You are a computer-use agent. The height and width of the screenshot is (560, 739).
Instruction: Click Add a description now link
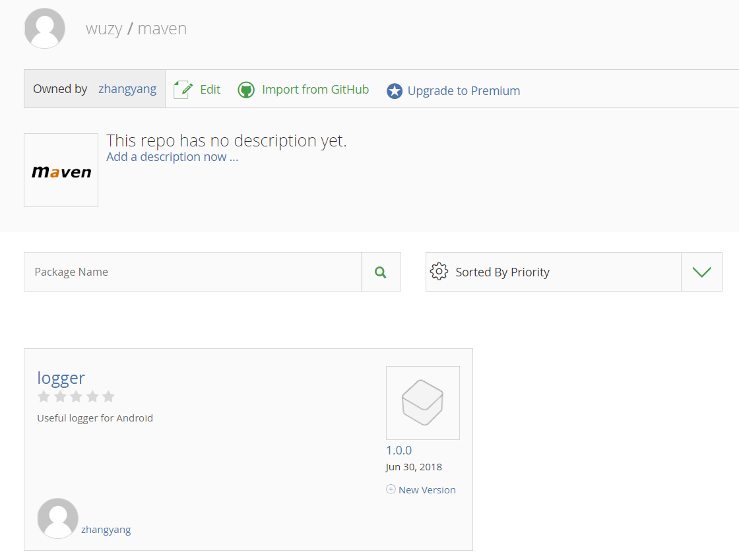(x=172, y=157)
